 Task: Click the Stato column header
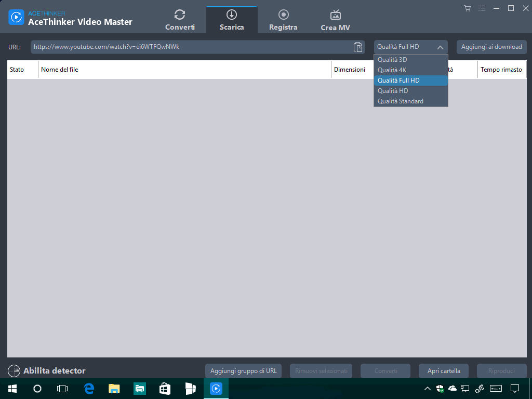[x=22, y=70]
